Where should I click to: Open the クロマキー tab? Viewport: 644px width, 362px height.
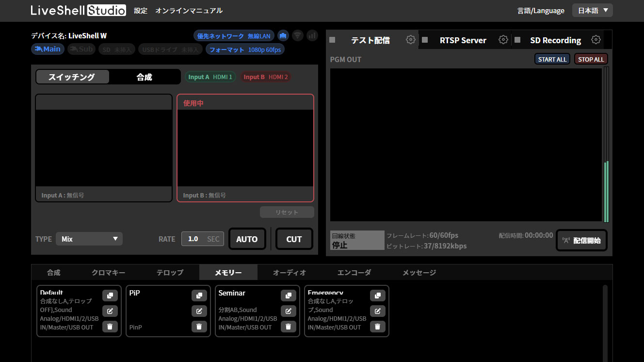109,273
